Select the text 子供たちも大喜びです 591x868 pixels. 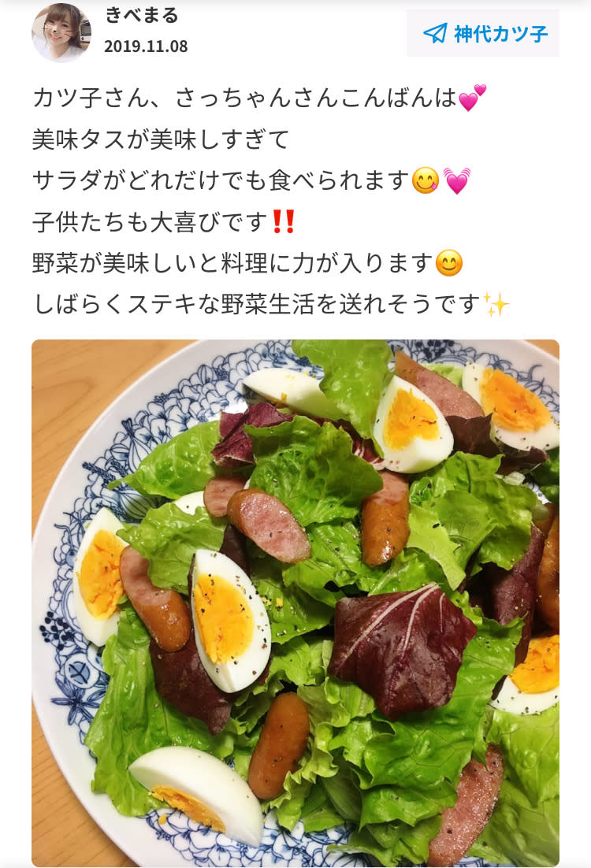point(151,222)
